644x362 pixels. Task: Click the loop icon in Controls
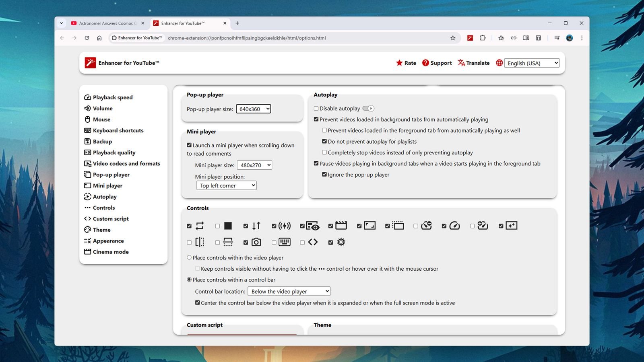[200, 226]
